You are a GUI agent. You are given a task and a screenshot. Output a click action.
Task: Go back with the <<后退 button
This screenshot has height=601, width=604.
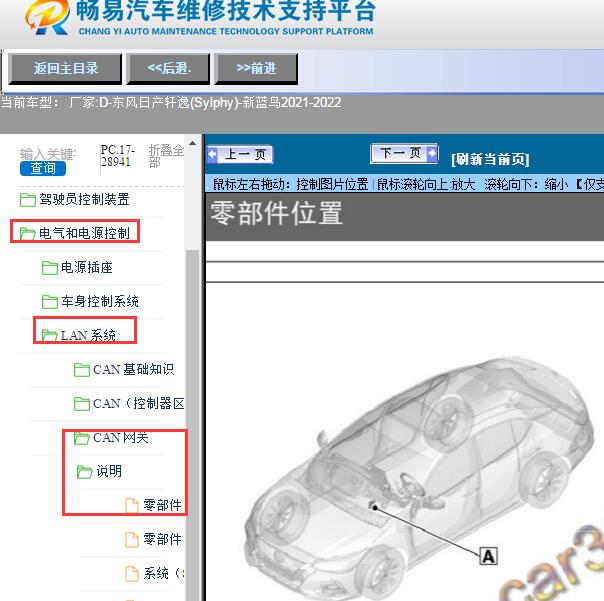click(168, 69)
